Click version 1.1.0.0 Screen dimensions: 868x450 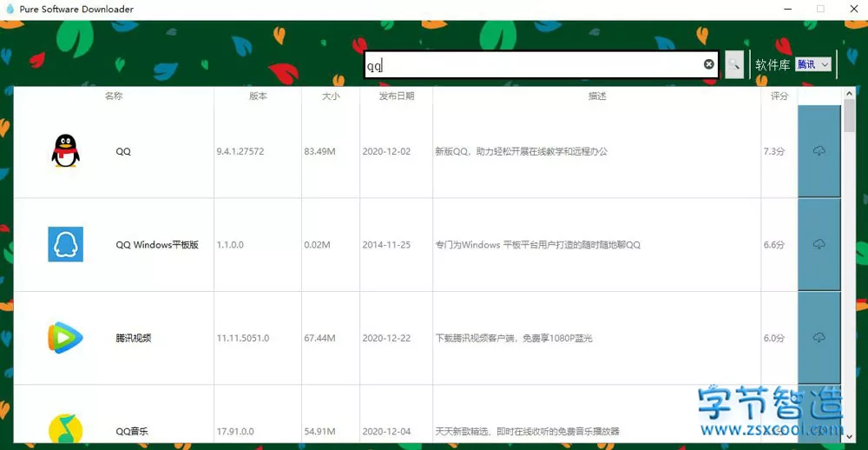230,244
